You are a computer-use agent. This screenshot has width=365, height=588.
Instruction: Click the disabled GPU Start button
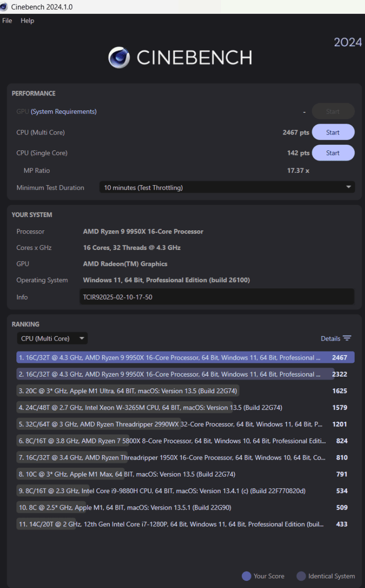(333, 111)
